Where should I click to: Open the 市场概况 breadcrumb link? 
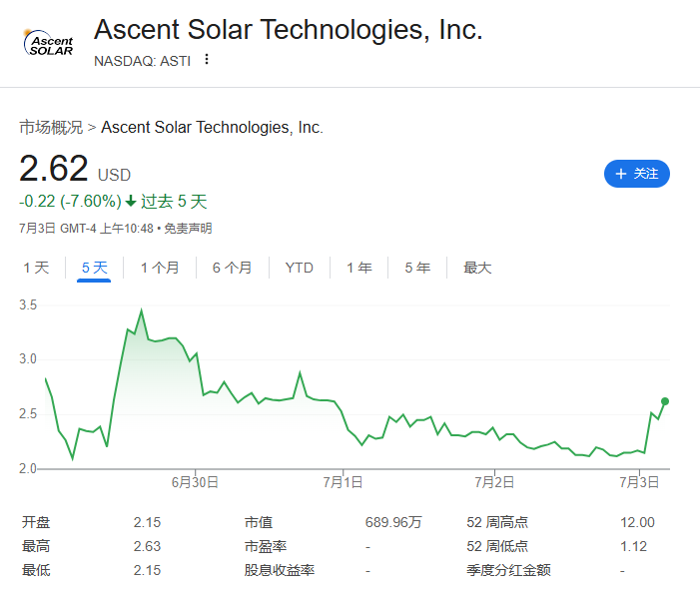pos(51,127)
